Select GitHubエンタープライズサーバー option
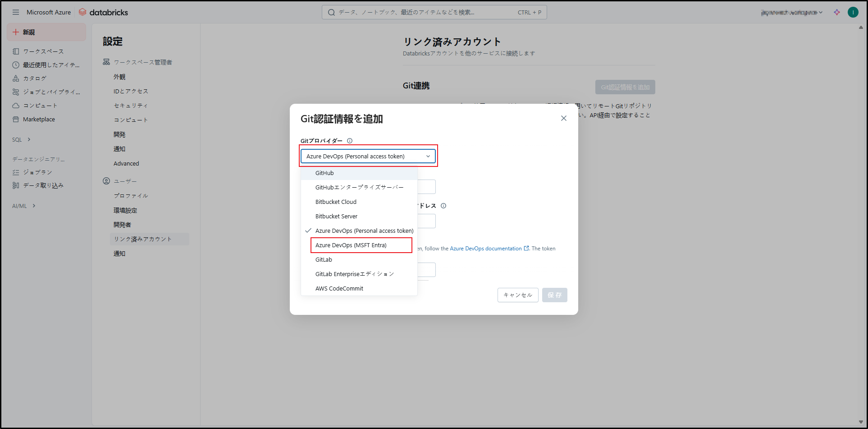 [359, 188]
